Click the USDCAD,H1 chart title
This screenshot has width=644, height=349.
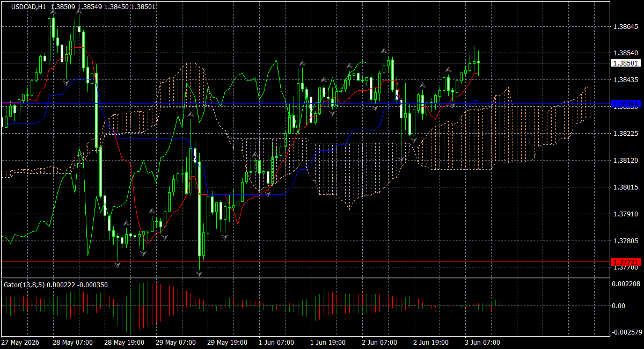pos(29,7)
